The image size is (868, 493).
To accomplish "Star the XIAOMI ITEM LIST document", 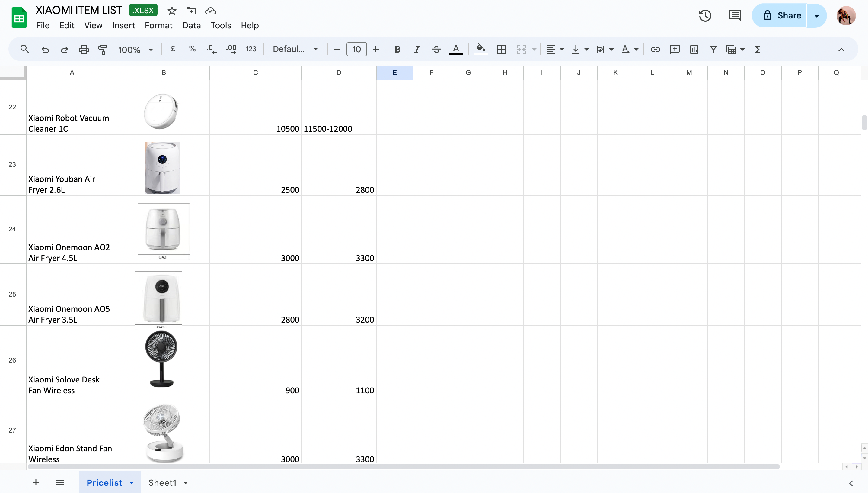I will (x=172, y=11).
